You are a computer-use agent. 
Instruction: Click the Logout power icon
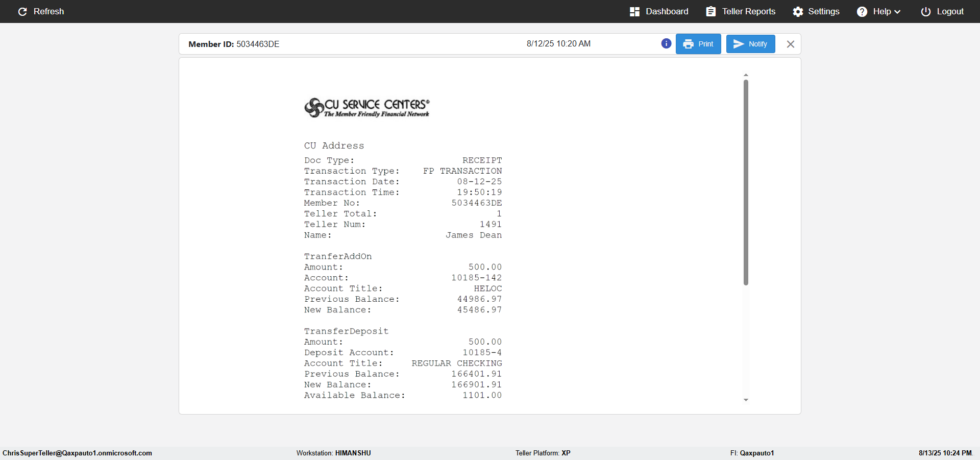[x=925, y=12]
